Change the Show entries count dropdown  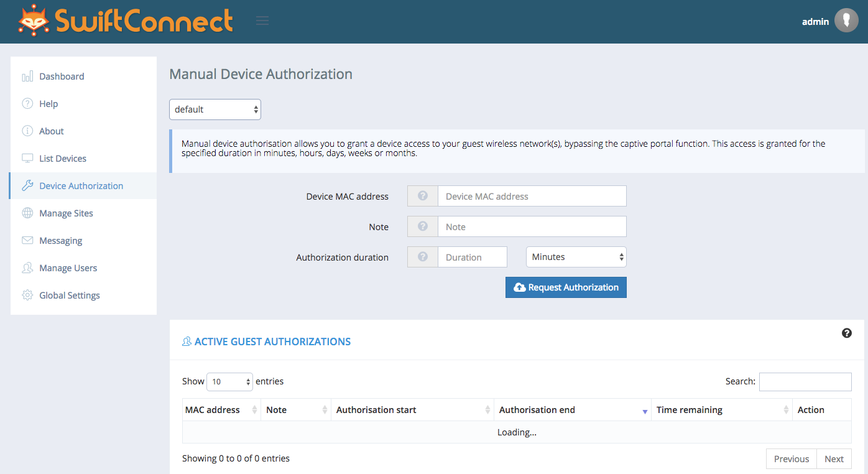pyautogui.click(x=229, y=381)
